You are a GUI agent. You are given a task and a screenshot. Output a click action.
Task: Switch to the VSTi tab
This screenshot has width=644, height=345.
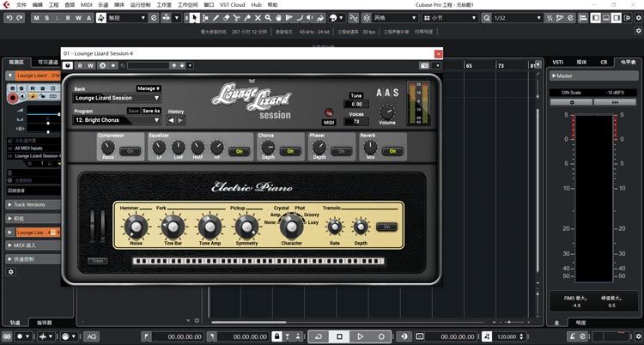click(x=558, y=62)
